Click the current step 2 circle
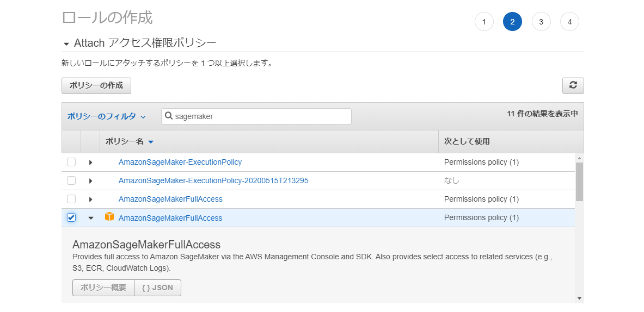Screen dimensions: 644x312 coord(512,22)
